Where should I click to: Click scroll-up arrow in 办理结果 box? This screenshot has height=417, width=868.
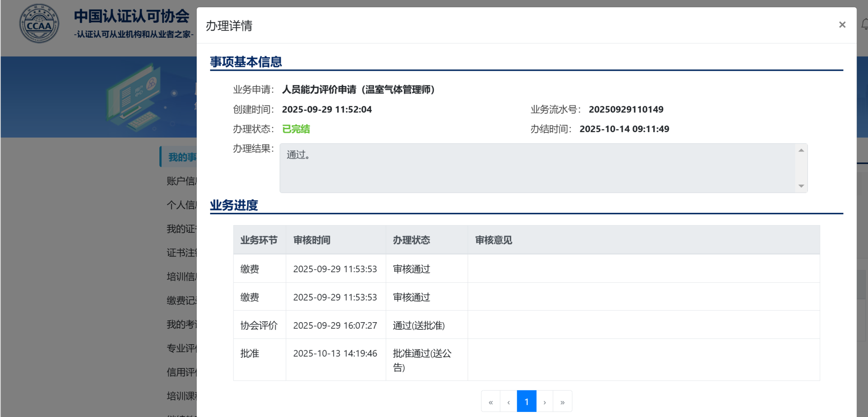(x=801, y=150)
